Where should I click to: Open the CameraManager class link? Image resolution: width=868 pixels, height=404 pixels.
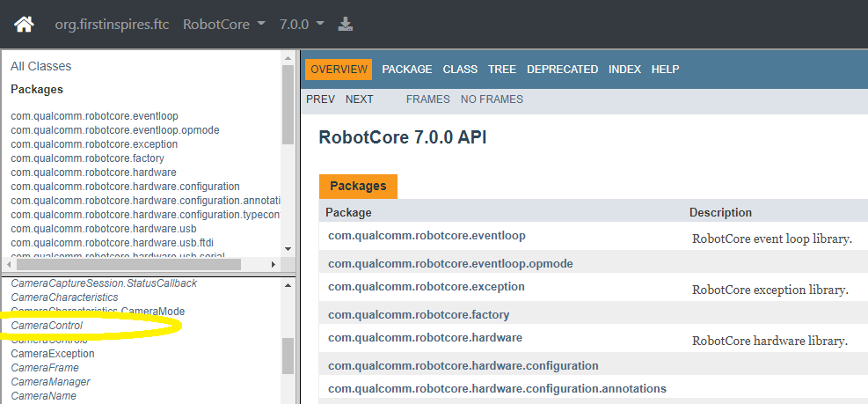(50, 382)
